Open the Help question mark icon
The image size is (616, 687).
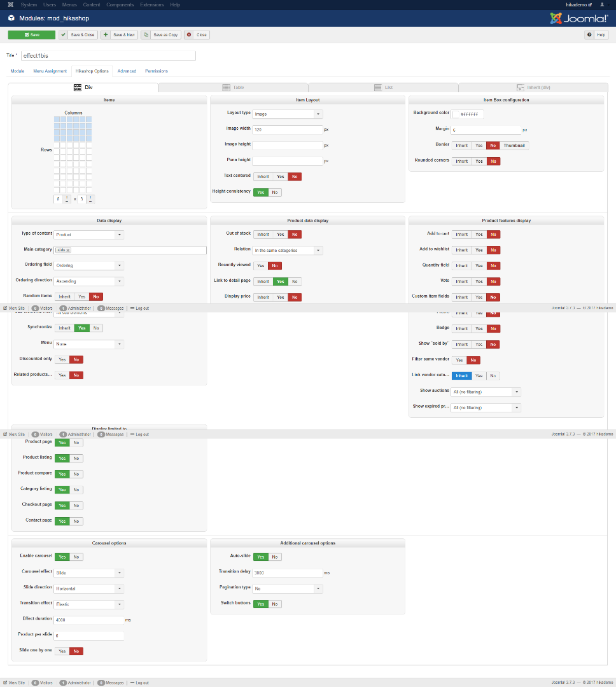point(589,34)
